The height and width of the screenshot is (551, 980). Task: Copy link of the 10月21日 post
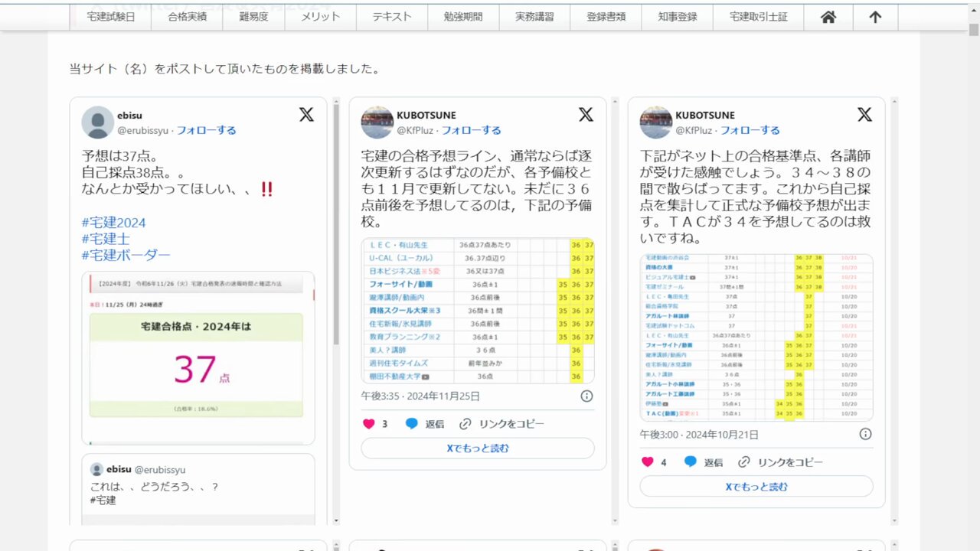[781, 462]
